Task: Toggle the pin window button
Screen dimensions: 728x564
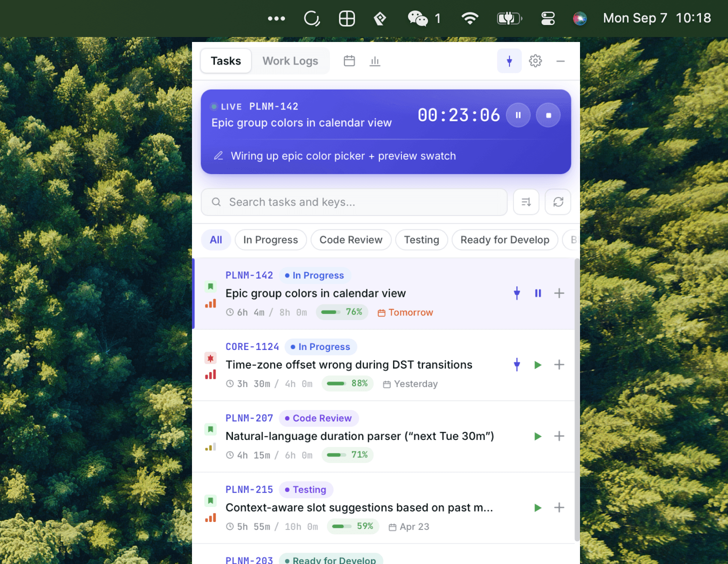Action: (x=509, y=61)
